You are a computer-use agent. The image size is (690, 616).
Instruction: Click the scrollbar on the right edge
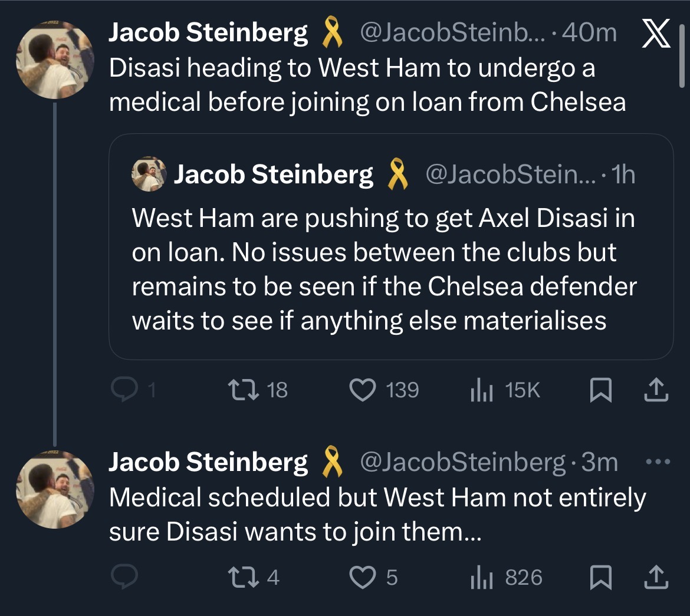click(x=682, y=59)
